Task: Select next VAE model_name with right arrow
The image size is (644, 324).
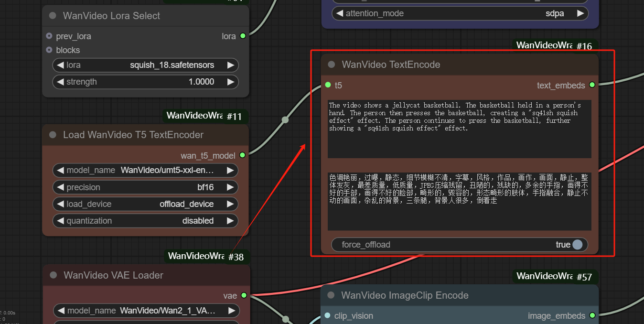Action: 232,311
